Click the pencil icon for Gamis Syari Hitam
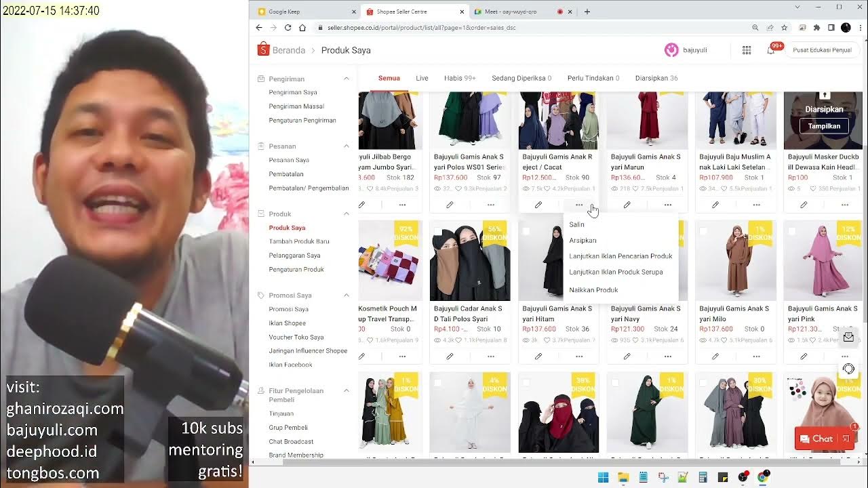This screenshot has height=488, width=868. click(538, 357)
